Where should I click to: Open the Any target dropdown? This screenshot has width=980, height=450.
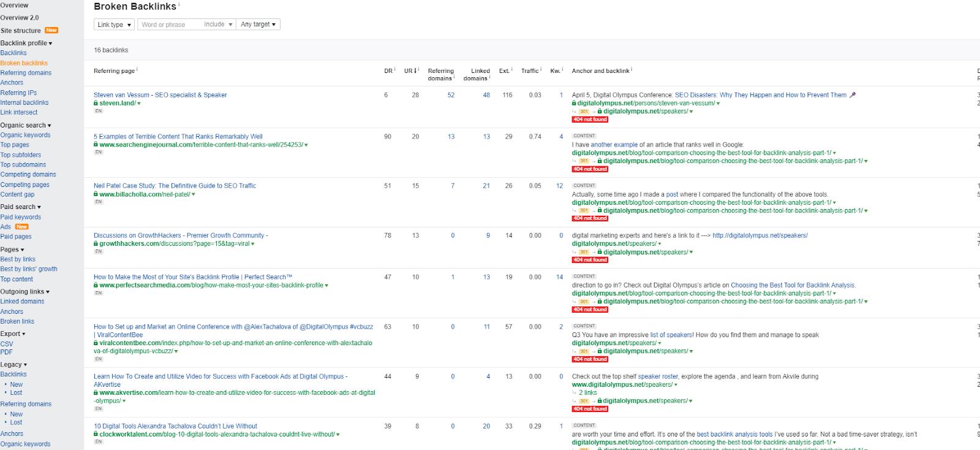click(258, 25)
